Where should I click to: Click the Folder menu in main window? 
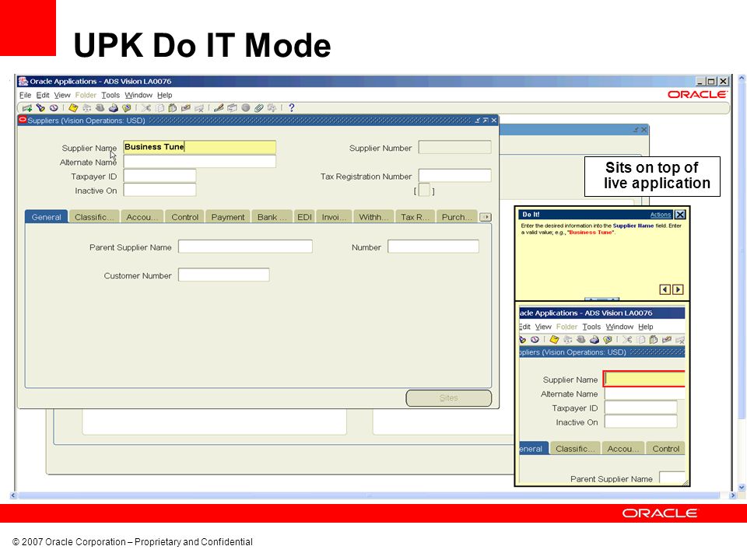coord(86,95)
